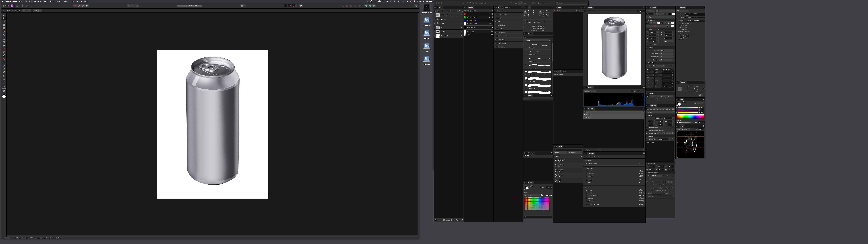868x244 pixels.
Task: Switch to the Adjustment tab
Action: pos(508,7)
